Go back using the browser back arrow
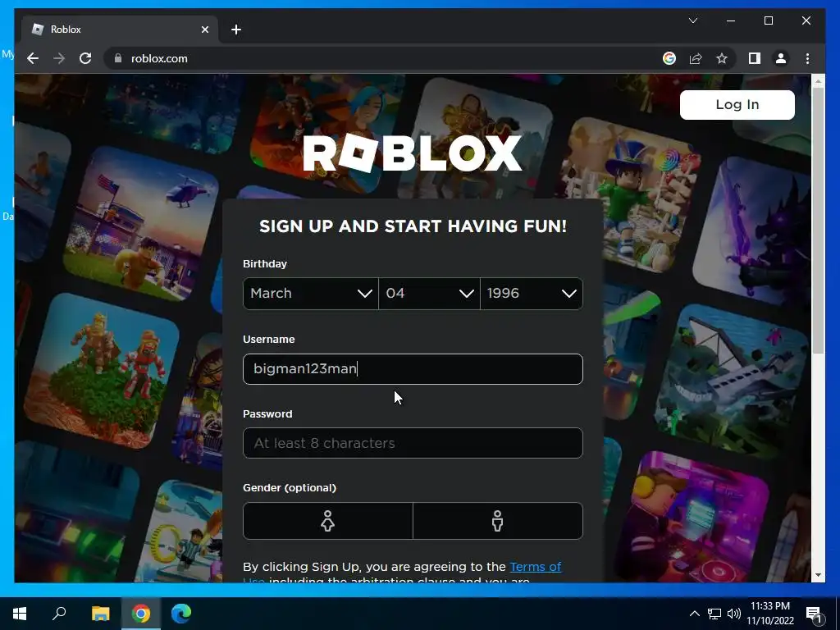The height and width of the screenshot is (630, 840). point(33,58)
